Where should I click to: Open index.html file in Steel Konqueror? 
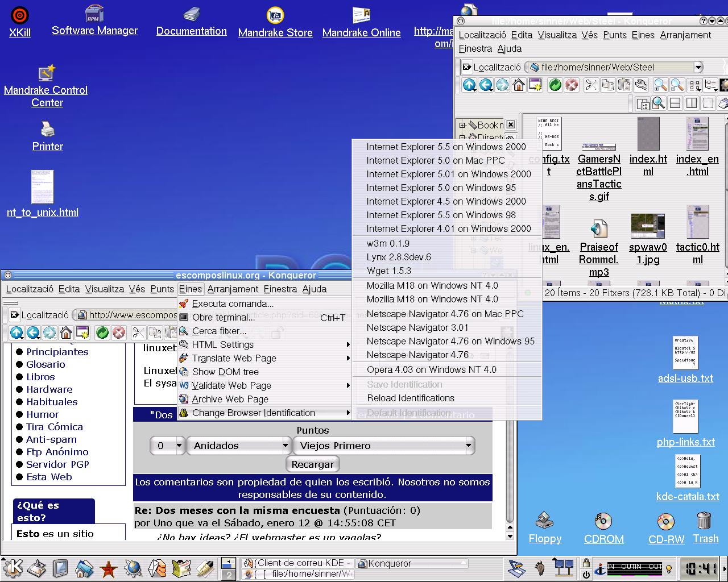pos(648,147)
